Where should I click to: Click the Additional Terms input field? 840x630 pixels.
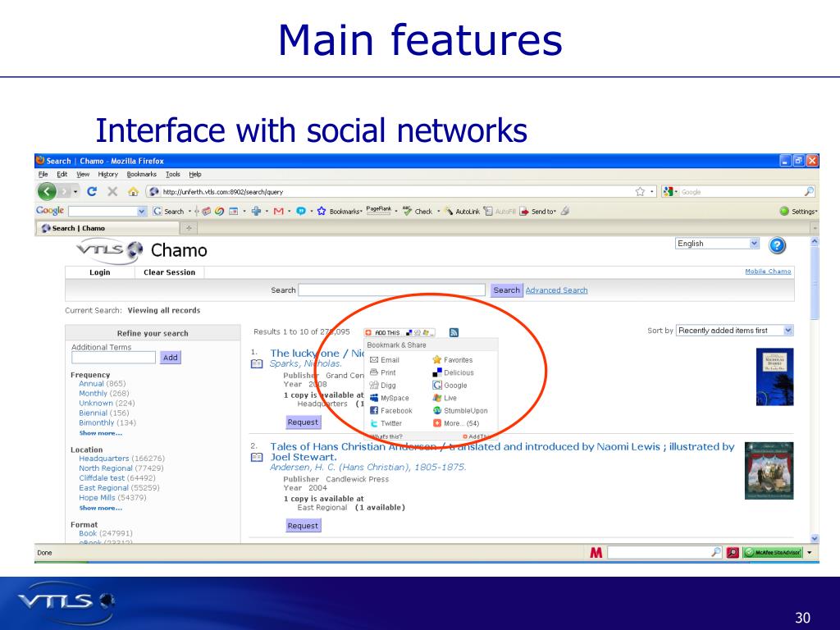[x=113, y=358]
